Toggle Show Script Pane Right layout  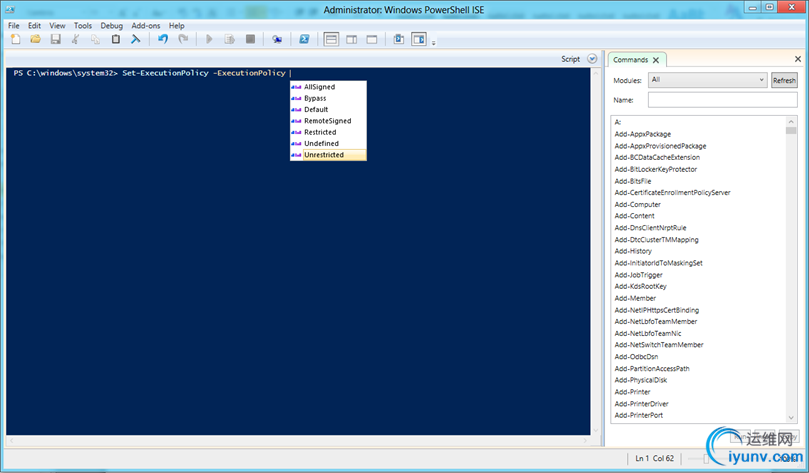click(352, 39)
